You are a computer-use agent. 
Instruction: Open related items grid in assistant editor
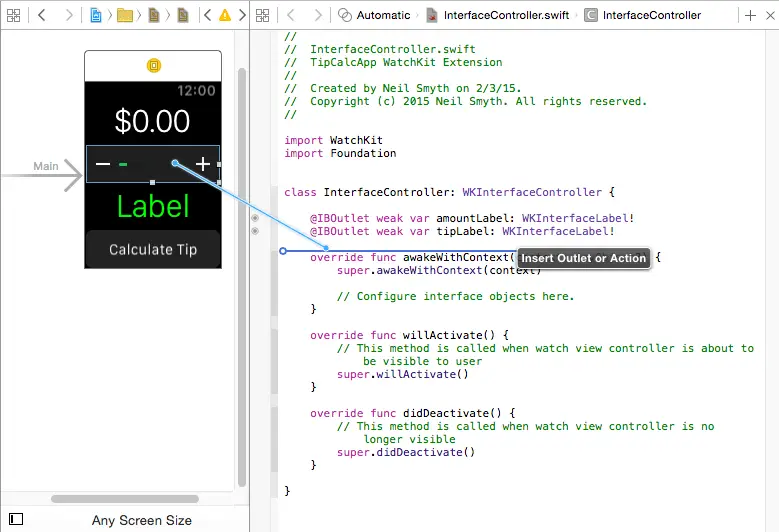pos(262,15)
